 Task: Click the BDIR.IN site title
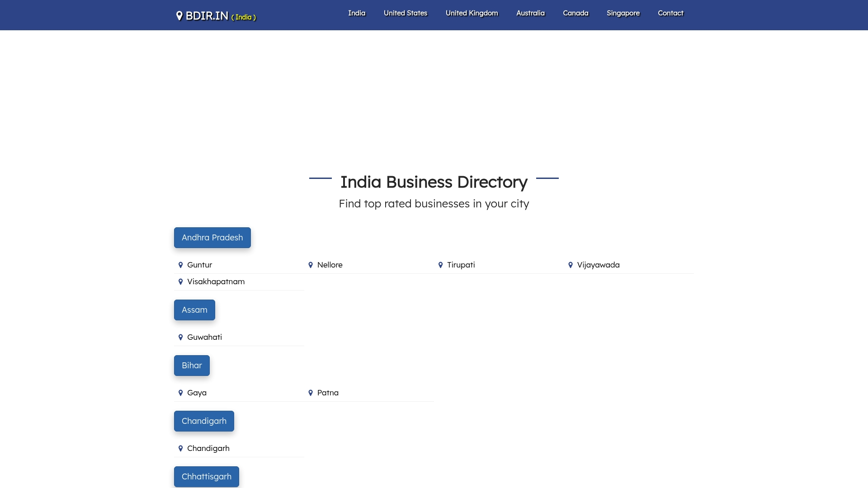207,16
